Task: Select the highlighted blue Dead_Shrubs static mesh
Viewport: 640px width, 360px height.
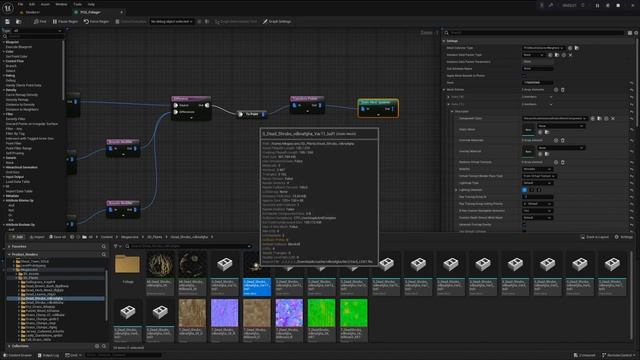Action: (257, 273)
